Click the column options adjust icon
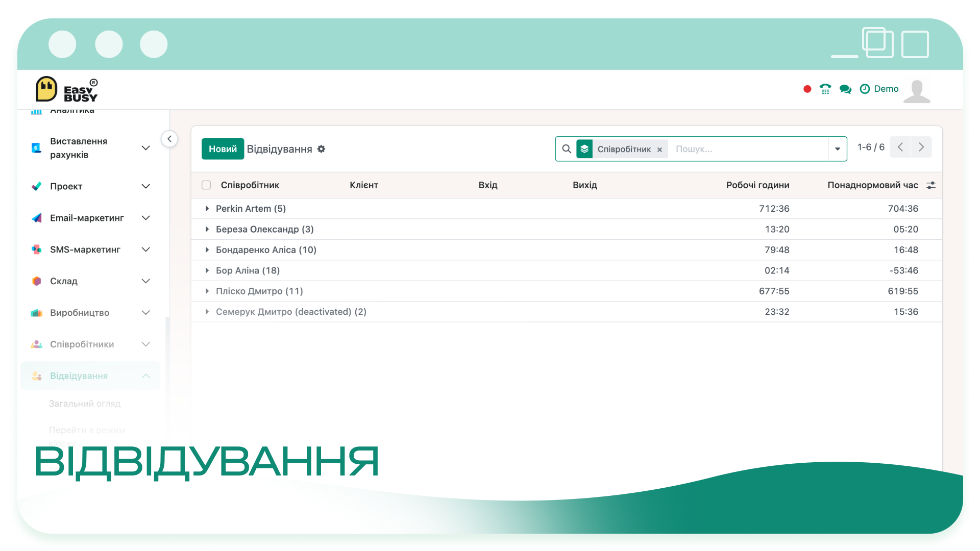Viewport: 980px width, 551px height. tap(931, 185)
